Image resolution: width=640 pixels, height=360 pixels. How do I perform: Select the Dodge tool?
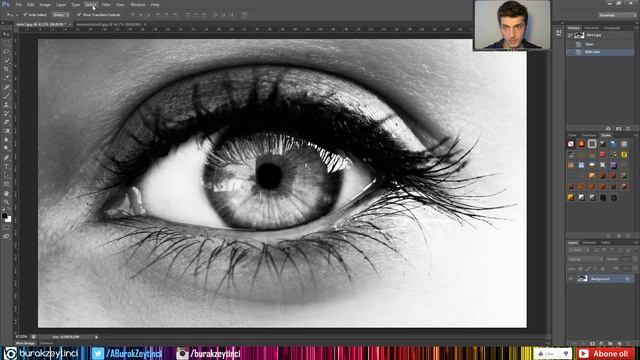(x=6, y=149)
